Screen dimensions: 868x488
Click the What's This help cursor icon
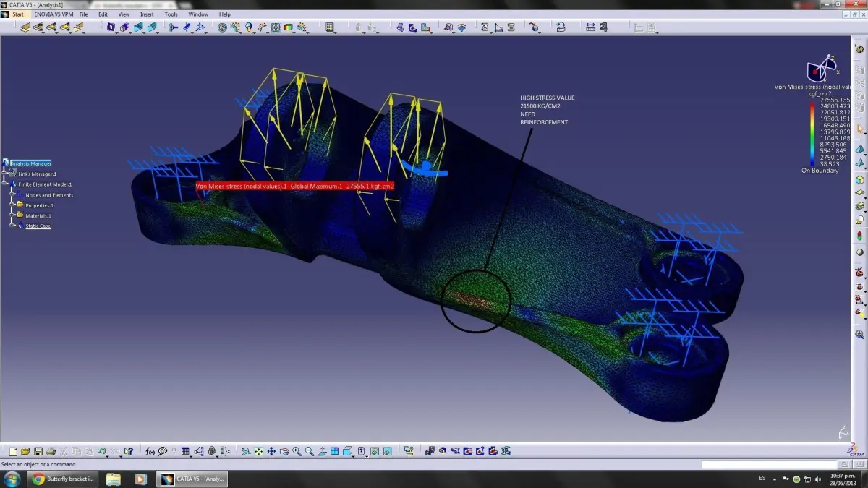pyautogui.click(x=128, y=451)
